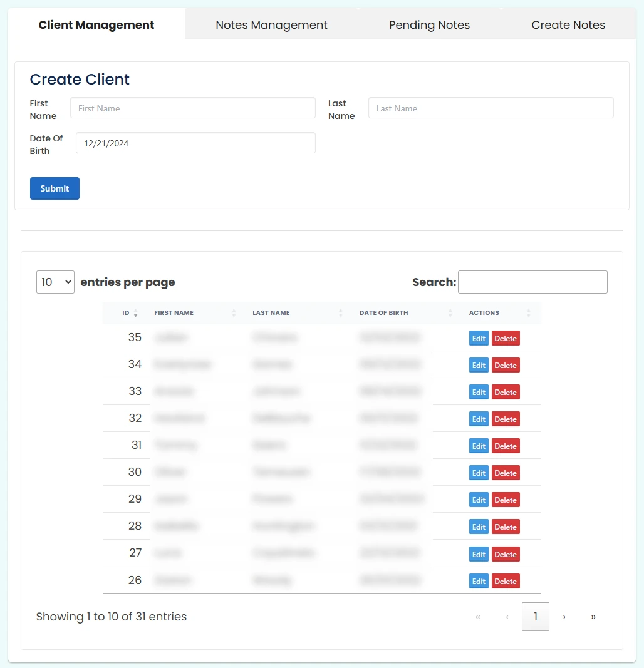Sort by Last Name column arrows
The width and height of the screenshot is (644, 668).
tap(341, 313)
